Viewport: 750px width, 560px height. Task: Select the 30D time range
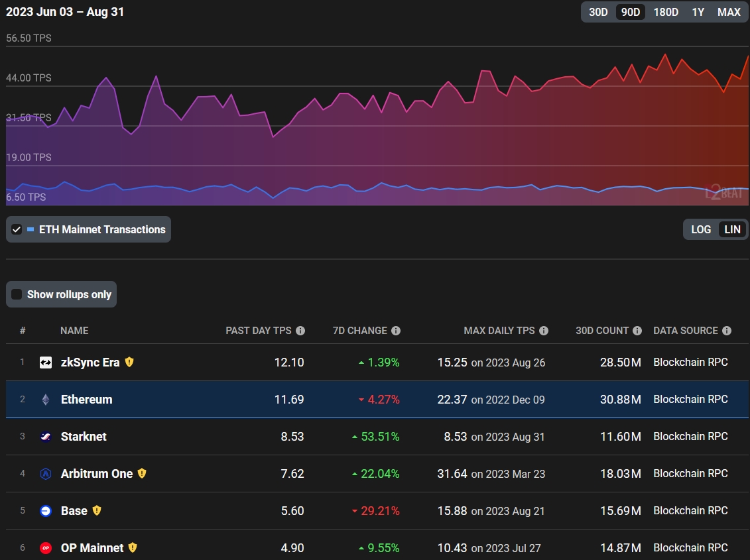[x=598, y=12]
